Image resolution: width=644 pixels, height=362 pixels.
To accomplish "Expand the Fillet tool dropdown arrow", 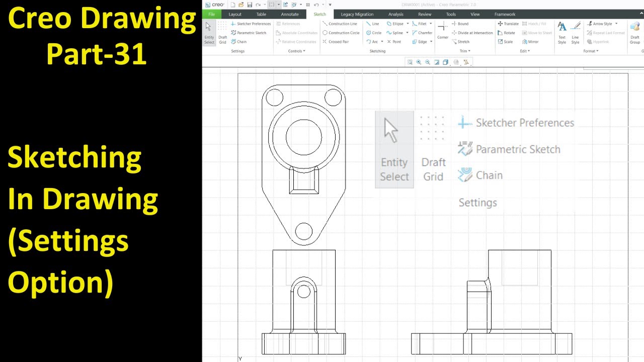I will pos(431,24).
